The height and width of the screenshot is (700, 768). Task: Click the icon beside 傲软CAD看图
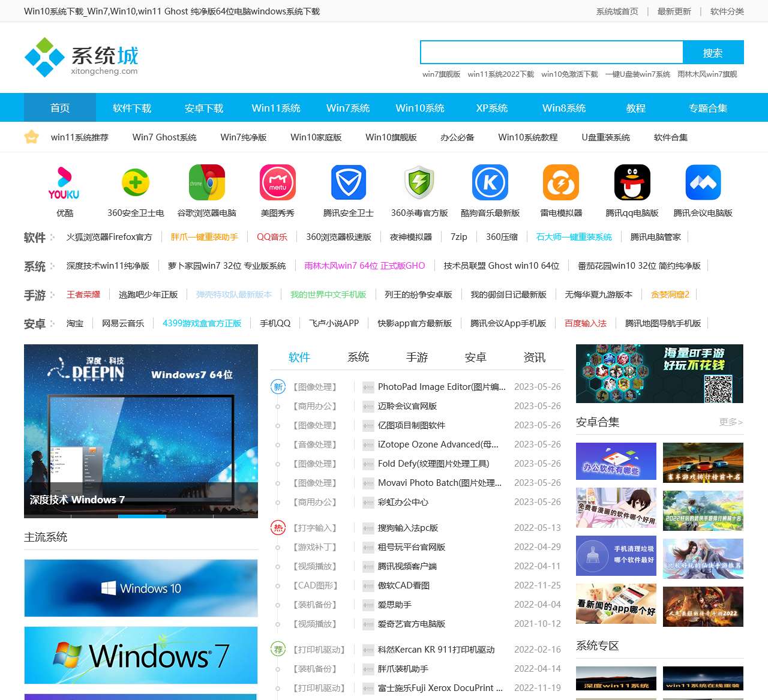[x=368, y=586]
